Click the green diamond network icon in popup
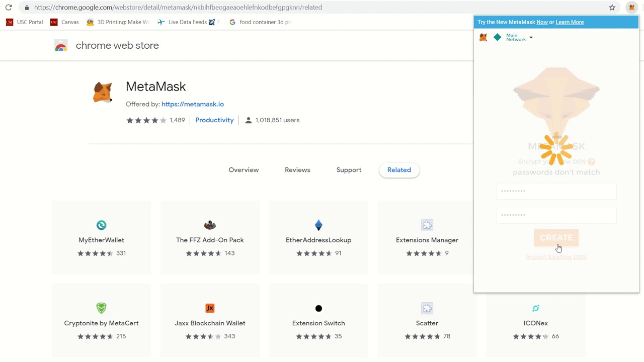The image size is (644, 362). (x=498, y=37)
